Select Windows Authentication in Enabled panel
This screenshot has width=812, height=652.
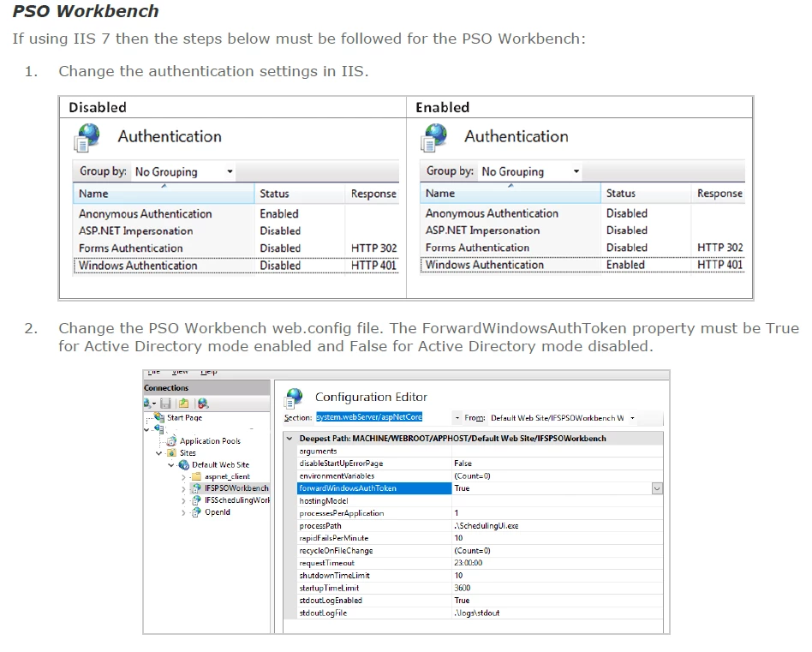(484, 265)
